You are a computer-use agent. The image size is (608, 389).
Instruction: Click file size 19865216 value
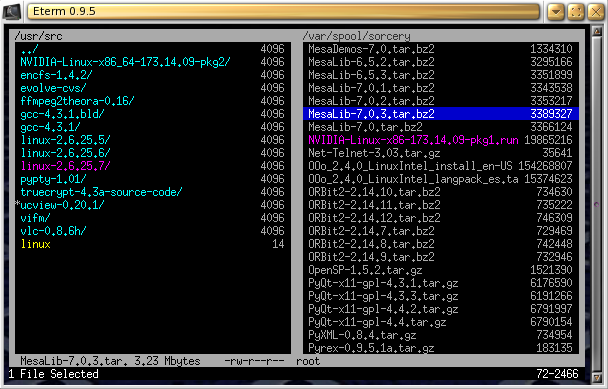click(x=548, y=140)
